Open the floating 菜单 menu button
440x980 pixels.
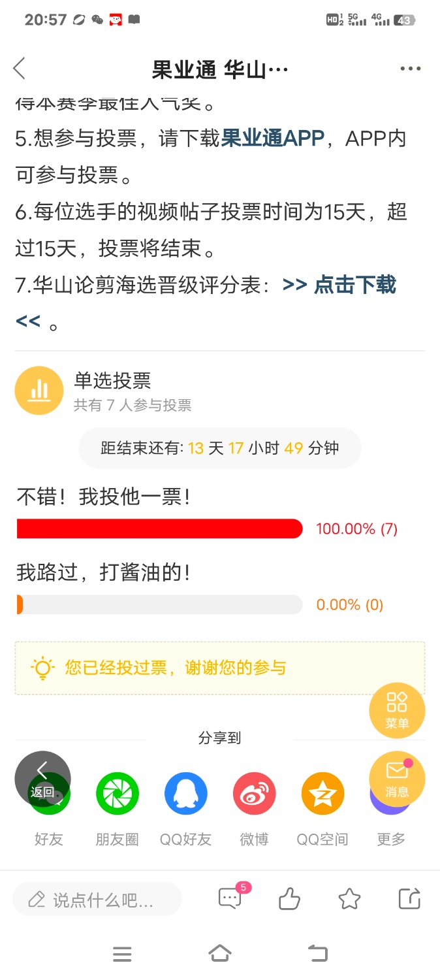coord(397,710)
